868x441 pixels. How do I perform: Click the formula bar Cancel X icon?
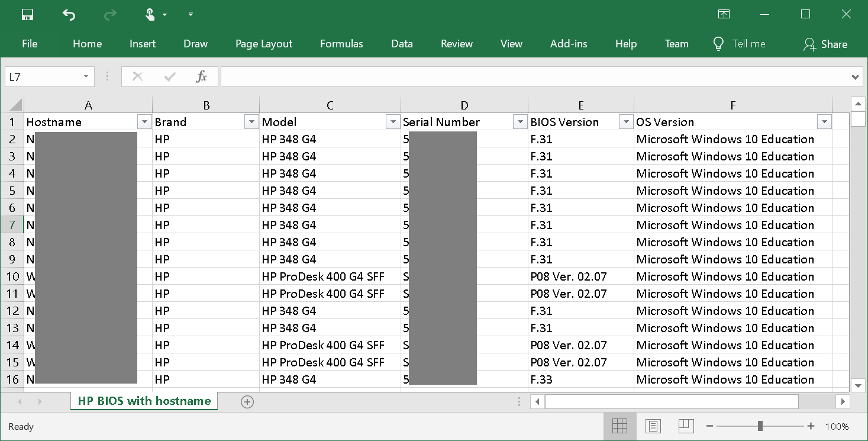pyautogui.click(x=138, y=76)
